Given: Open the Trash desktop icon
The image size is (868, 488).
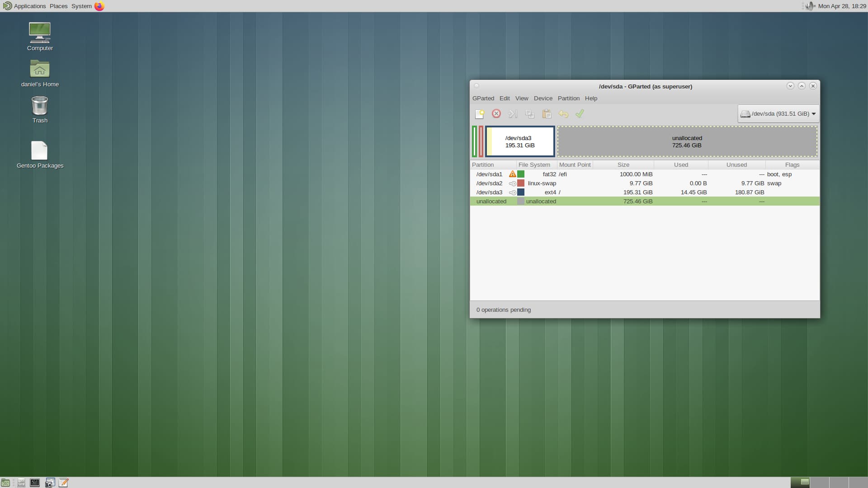Looking at the screenshot, I should (40, 109).
